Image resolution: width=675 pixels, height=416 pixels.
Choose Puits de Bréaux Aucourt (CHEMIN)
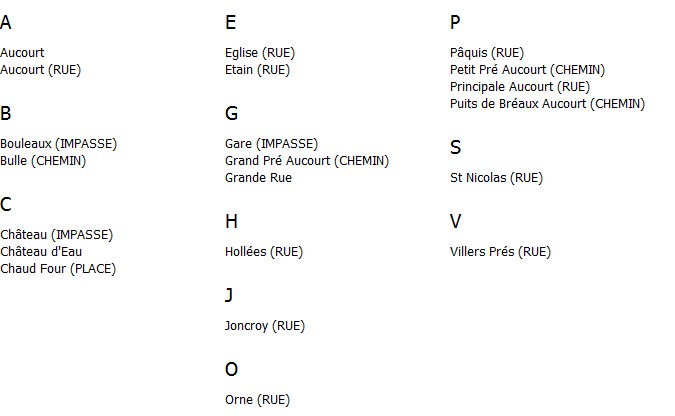point(548,104)
